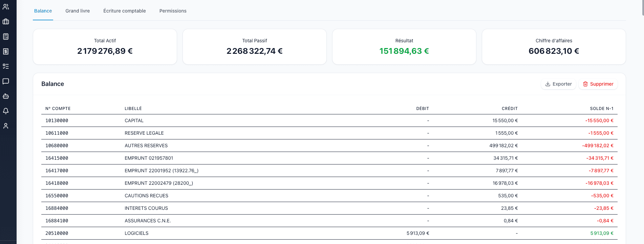
Task: Click the robot assistant icon in sidebar
Action: click(x=6, y=96)
